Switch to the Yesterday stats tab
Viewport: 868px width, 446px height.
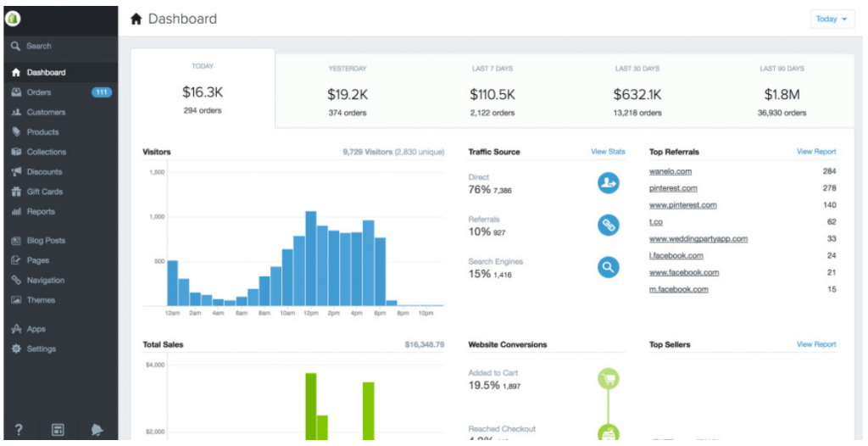click(347, 91)
